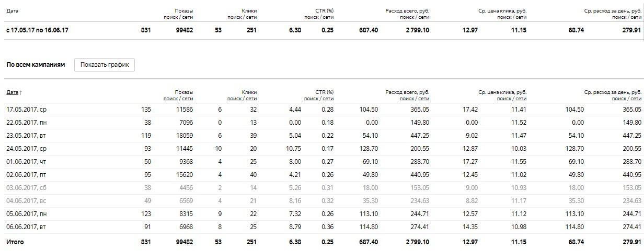
Task: Sort by поиск under Ср. расход за день
Action: [619, 98]
